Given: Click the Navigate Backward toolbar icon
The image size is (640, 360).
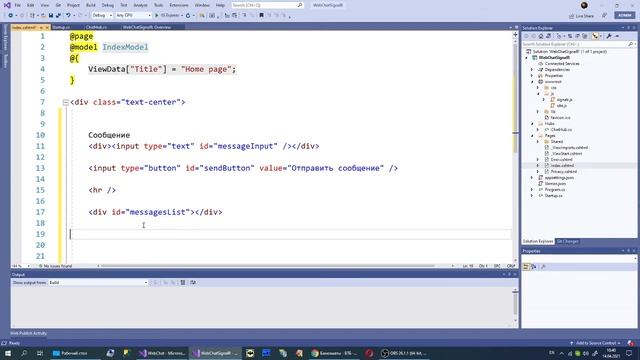Looking at the screenshot, I should coord(11,16).
